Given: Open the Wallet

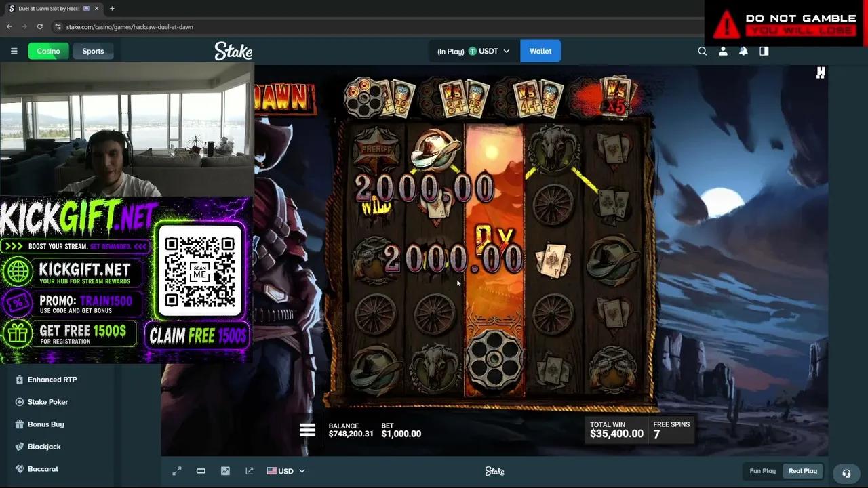Looking at the screenshot, I should [x=540, y=51].
